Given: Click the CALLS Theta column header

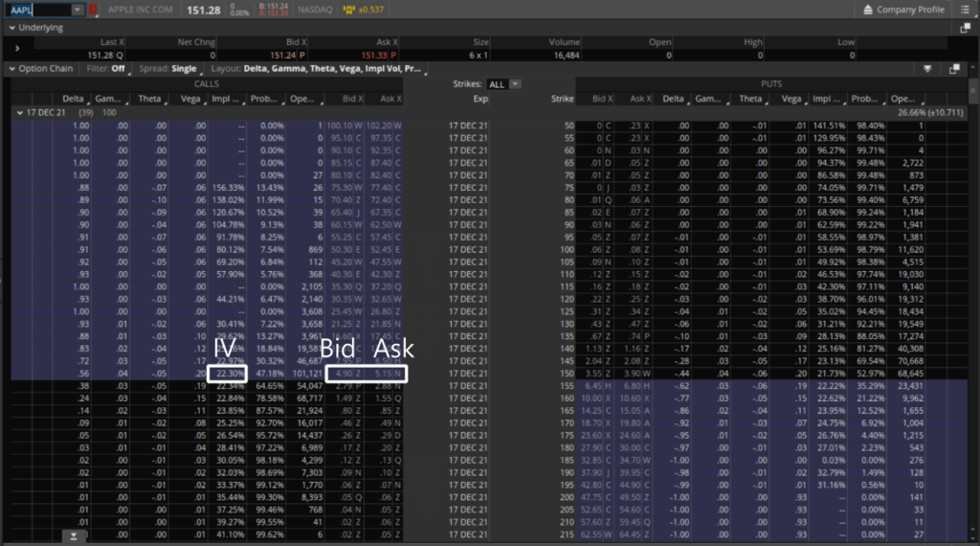Looking at the screenshot, I should 150,99.
